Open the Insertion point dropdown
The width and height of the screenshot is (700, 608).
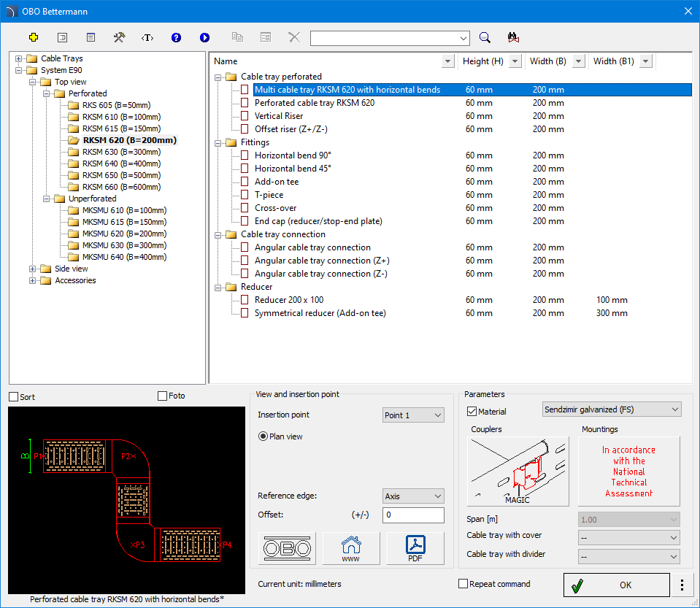[413, 415]
